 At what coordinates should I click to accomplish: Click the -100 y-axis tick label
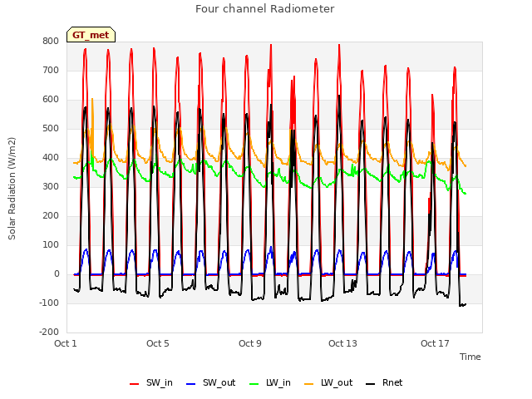click(49, 303)
